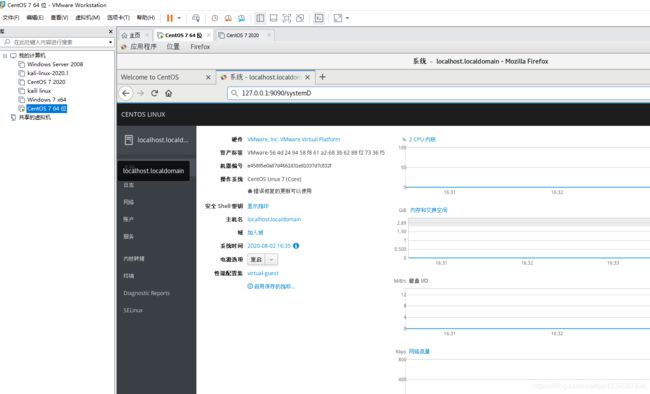Open the 选项卡(T) menu
Image resolution: width=650 pixels, height=394 pixels.
pyautogui.click(x=118, y=17)
